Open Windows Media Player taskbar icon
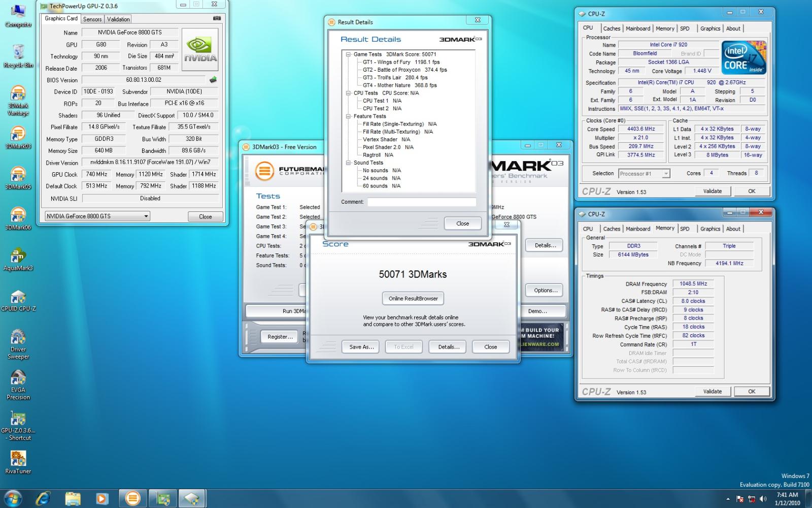 (101, 498)
